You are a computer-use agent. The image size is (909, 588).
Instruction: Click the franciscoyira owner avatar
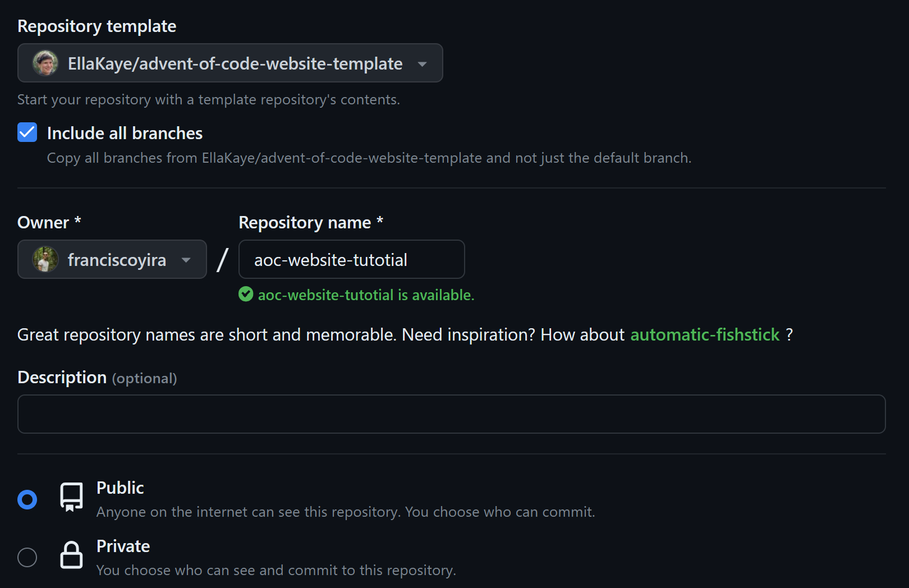point(45,260)
